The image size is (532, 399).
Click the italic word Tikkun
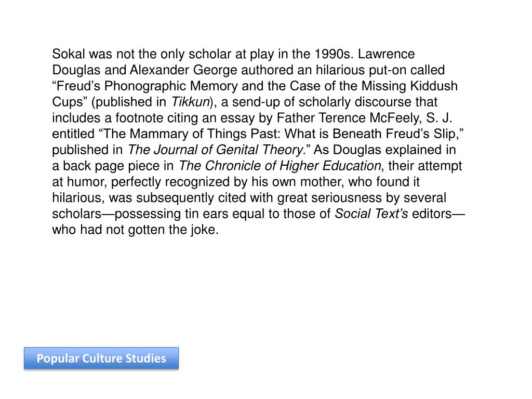190,102
